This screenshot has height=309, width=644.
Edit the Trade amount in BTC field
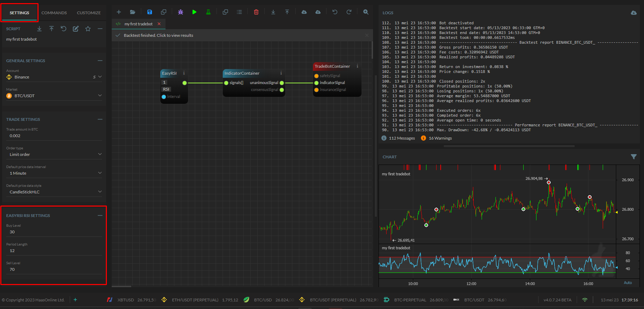coord(54,136)
